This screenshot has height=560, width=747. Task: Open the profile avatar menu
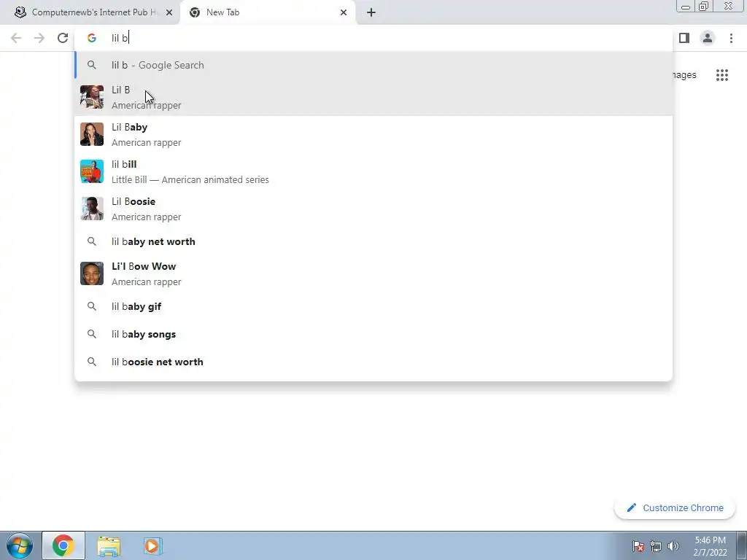point(708,38)
